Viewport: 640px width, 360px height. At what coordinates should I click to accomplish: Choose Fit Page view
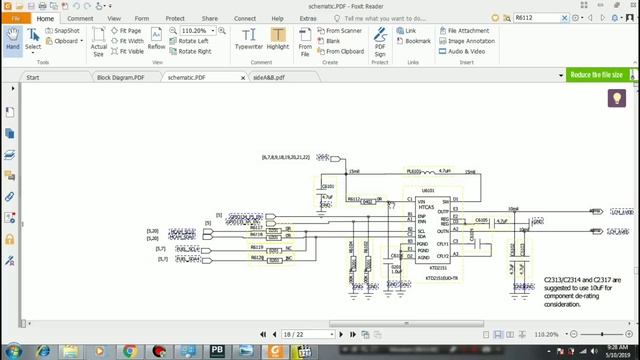pos(126,31)
